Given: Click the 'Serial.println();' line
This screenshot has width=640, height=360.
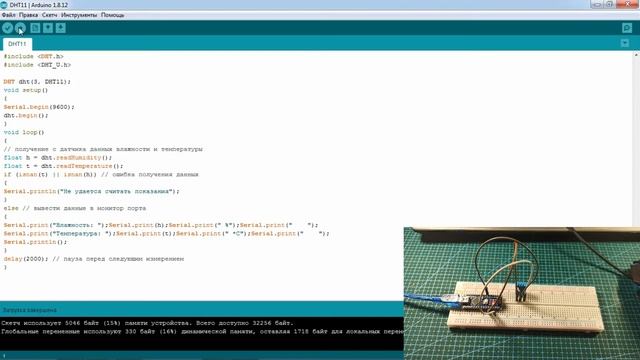Looking at the screenshot, I should click(x=35, y=242).
